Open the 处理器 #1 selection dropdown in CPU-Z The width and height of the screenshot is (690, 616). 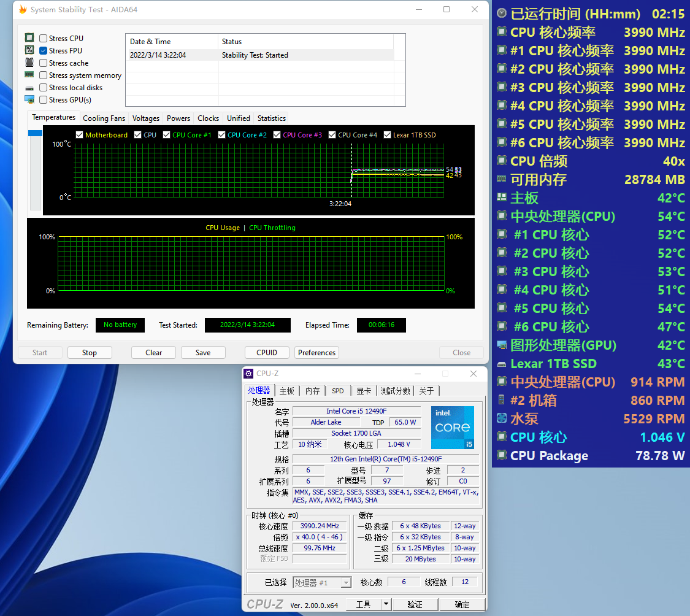(345, 582)
